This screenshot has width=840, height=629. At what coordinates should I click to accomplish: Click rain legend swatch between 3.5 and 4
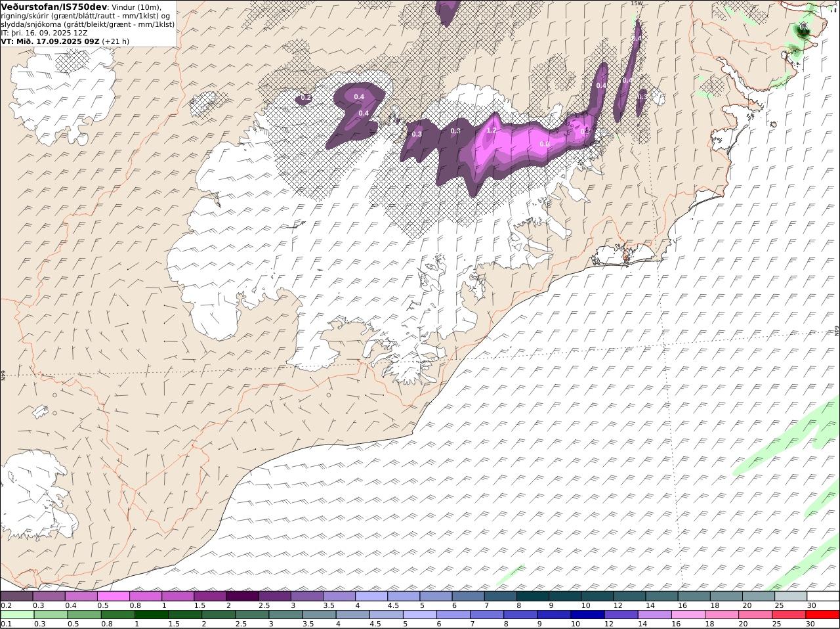click(x=319, y=615)
